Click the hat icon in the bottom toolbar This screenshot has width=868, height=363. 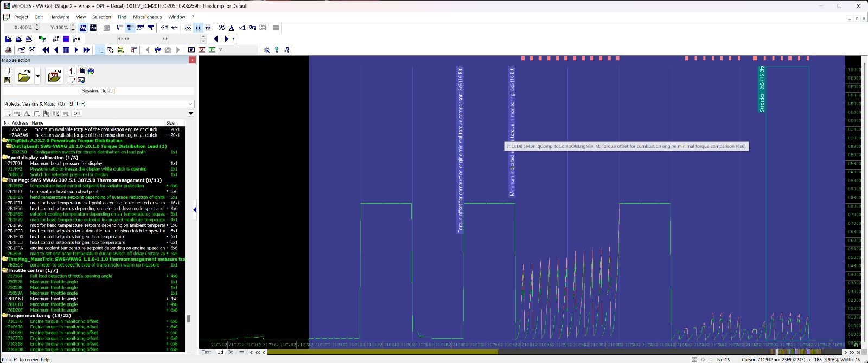[8, 50]
